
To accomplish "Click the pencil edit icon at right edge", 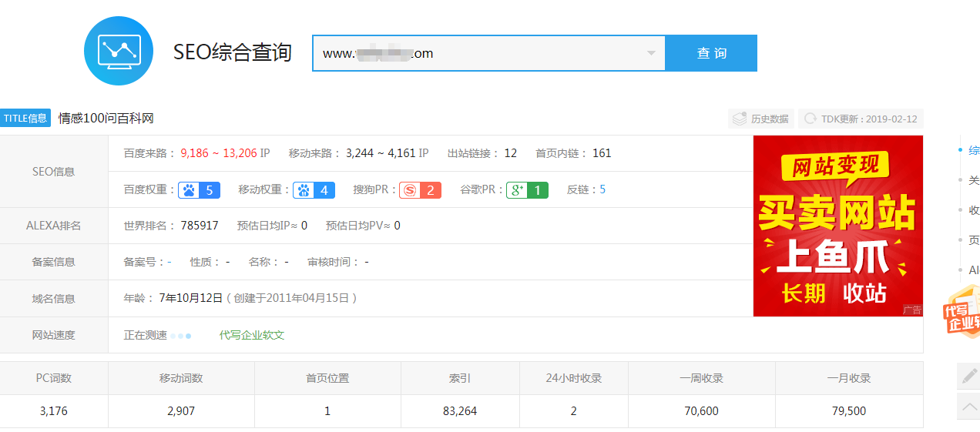I will (x=968, y=376).
